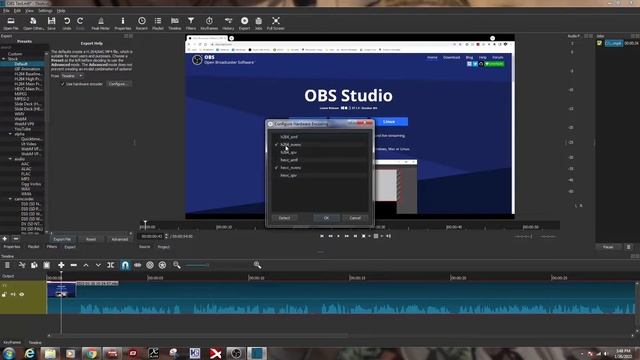Click the timeline zoom in magnifier
Screen dimensions: 640x360
tap(257, 265)
